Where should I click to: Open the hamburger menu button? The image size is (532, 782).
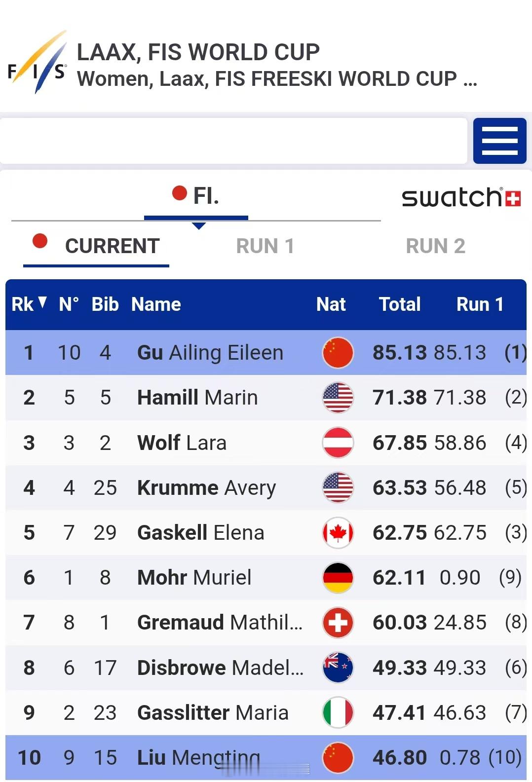coord(499,141)
